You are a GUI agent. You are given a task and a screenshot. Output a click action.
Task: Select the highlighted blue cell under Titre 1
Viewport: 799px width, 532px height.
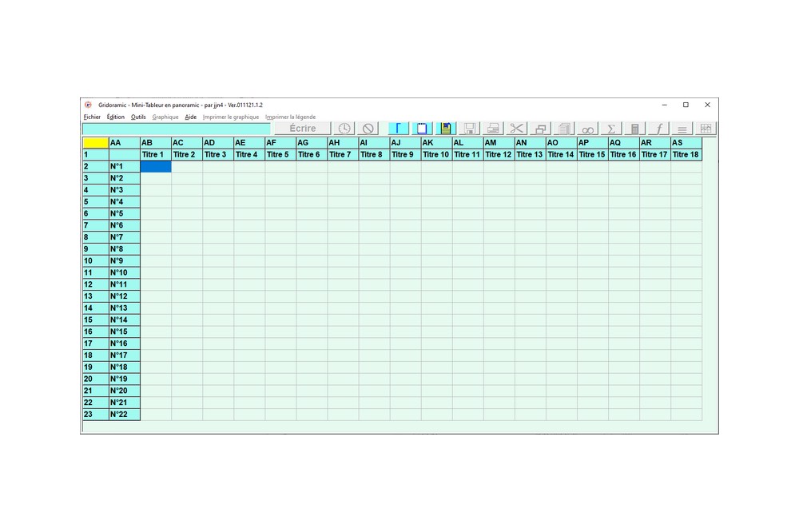[156, 166]
